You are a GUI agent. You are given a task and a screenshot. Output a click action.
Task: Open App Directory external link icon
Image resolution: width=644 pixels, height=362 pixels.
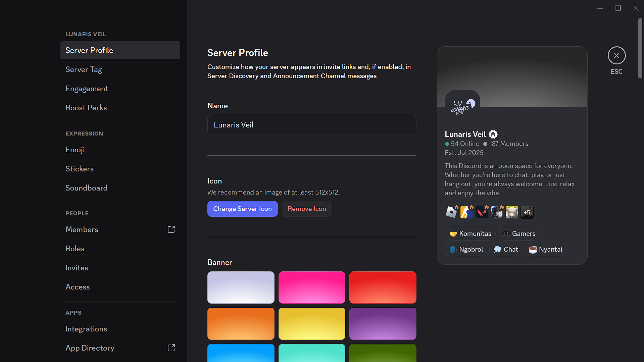click(171, 348)
